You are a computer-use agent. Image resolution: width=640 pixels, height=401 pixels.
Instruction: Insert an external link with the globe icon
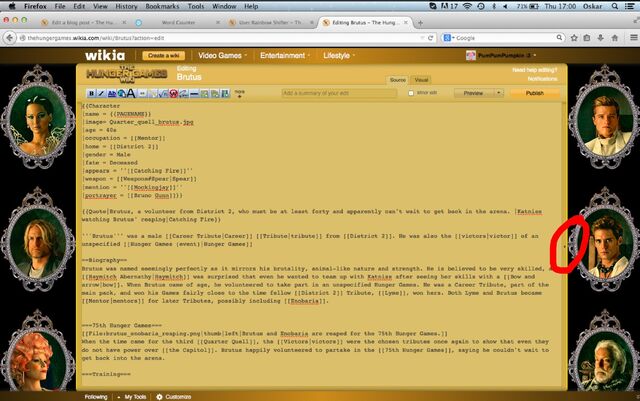click(122, 94)
